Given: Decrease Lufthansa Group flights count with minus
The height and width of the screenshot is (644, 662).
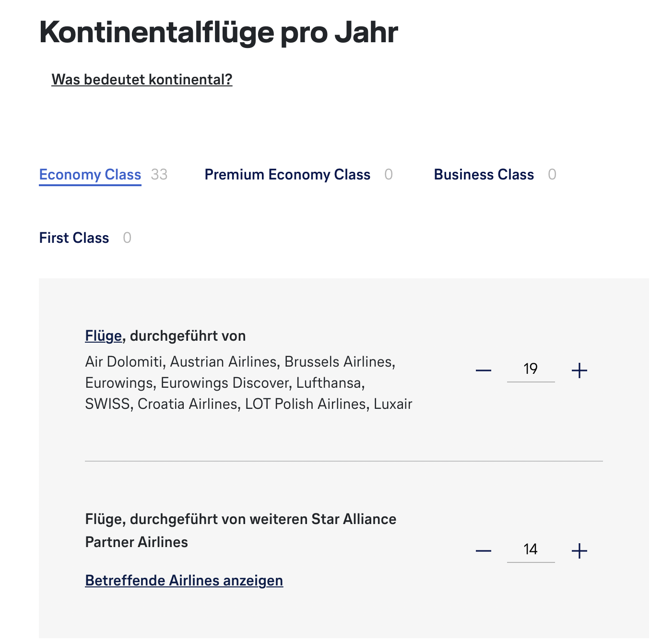Looking at the screenshot, I should tap(484, 370).
